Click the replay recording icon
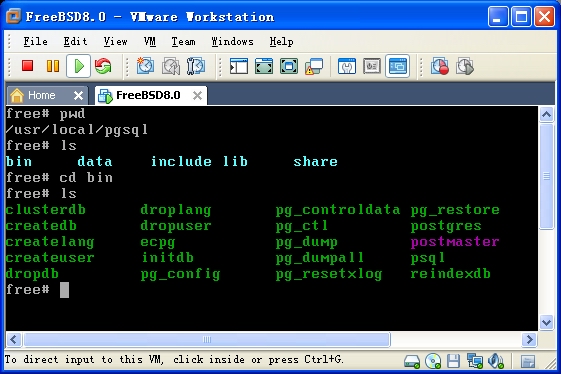This screenshot has width=561, height=374. point(465,66)
